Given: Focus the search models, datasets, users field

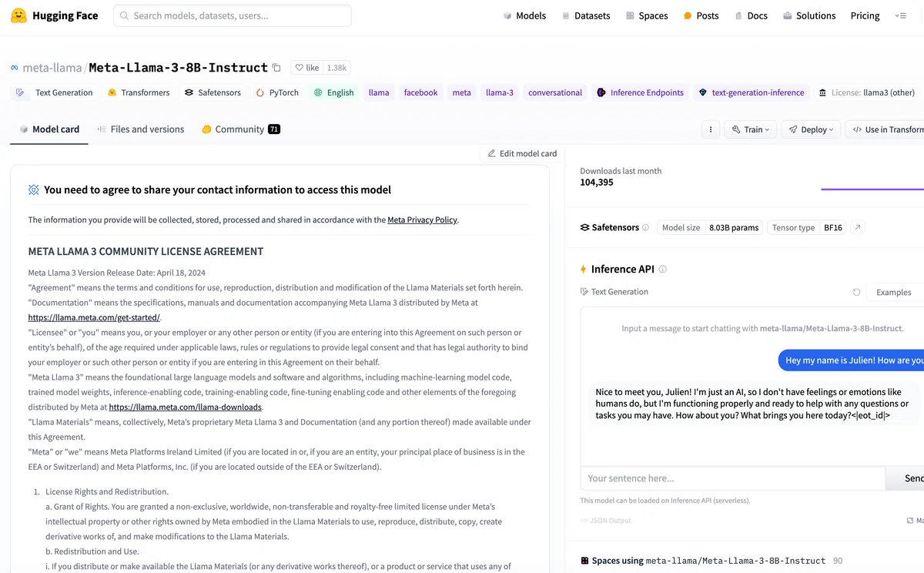Looking at the screenshot, I should pos(233,15).
